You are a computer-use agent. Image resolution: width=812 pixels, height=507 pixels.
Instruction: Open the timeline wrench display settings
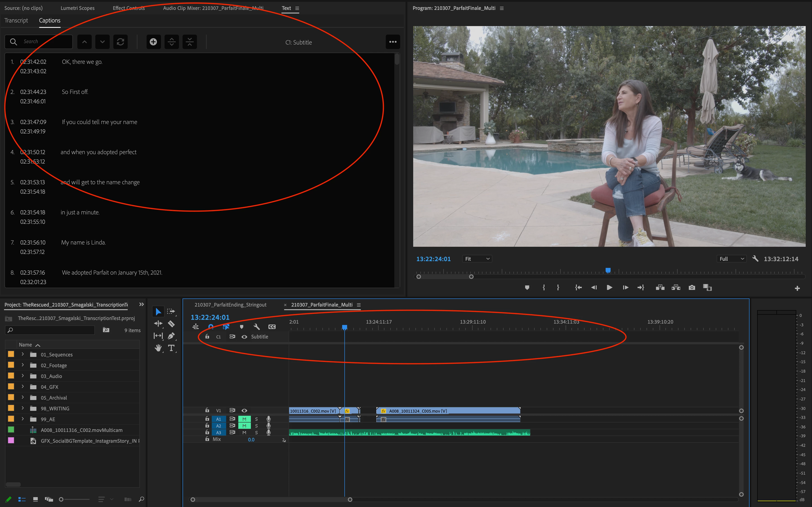coord(257,327)
